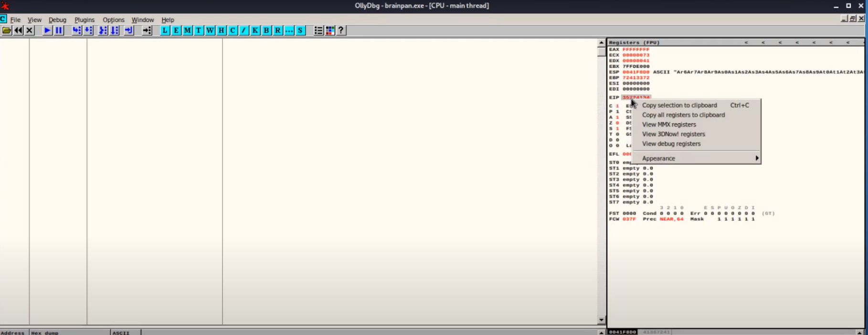Toggle the Z flag value
This screenshot has width=868, height=335.
pos(617,123)
